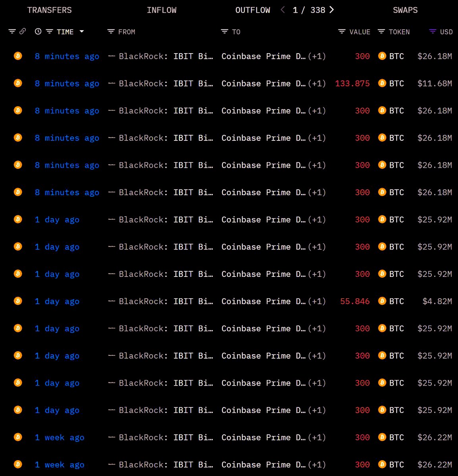Click BTC token icon in $11.68M row
Screen dimensions: 458x476
[x=382, y=83]
